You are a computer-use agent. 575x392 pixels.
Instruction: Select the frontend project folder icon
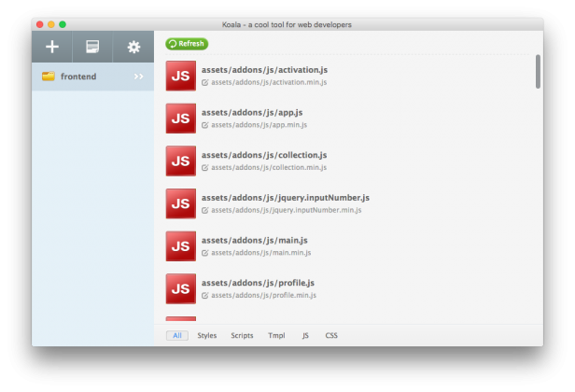49,76
